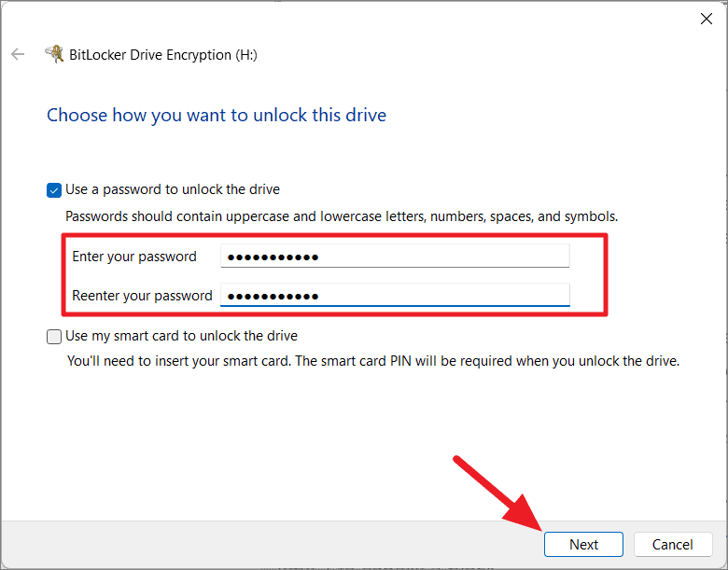Click the Cancel button
Screen dimensions: 728x570
pos(673,544)
